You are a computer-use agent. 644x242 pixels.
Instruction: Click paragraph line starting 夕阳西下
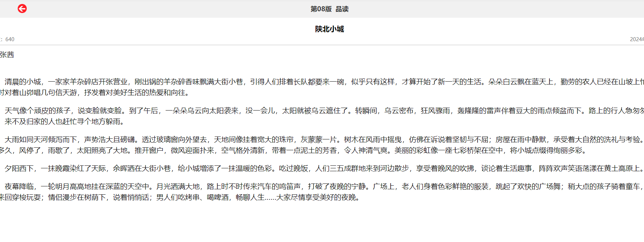324,168
